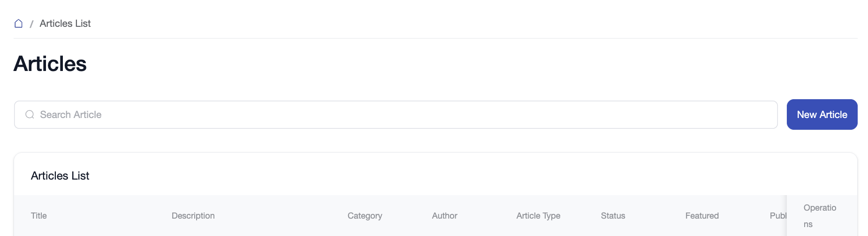The width and height of the screenshot is (868, 236).
Task: Click the partially hidden Publ column header
Action: point(778,216)
